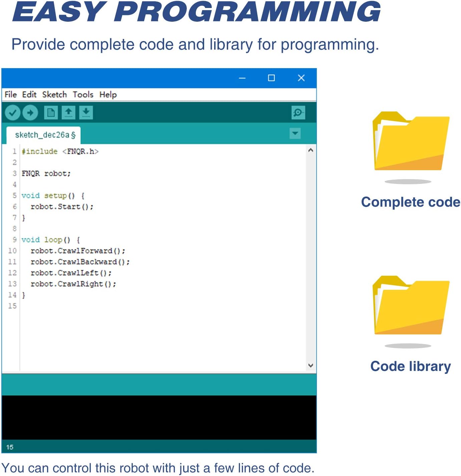The image size is (461, 476).
Task: Open the File menu
Action: pos(11,95)
